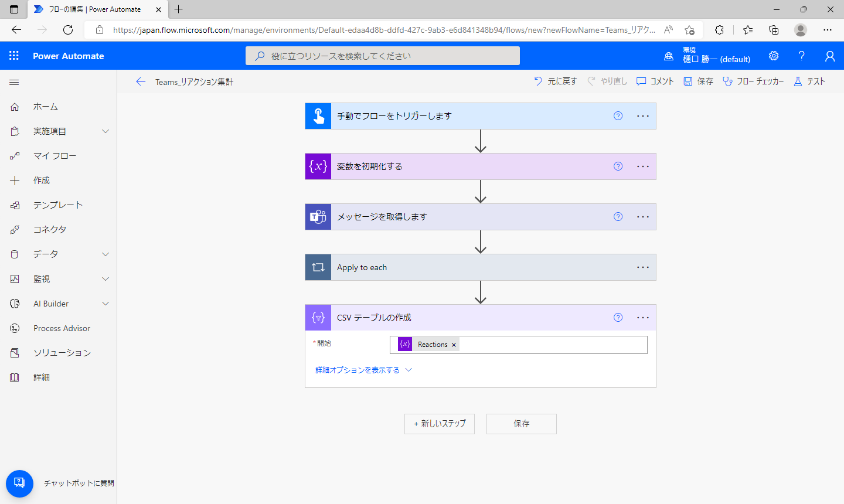Click the initialize variable curly-brace icon
Screen dimensions: 844x504
(318, 166)
